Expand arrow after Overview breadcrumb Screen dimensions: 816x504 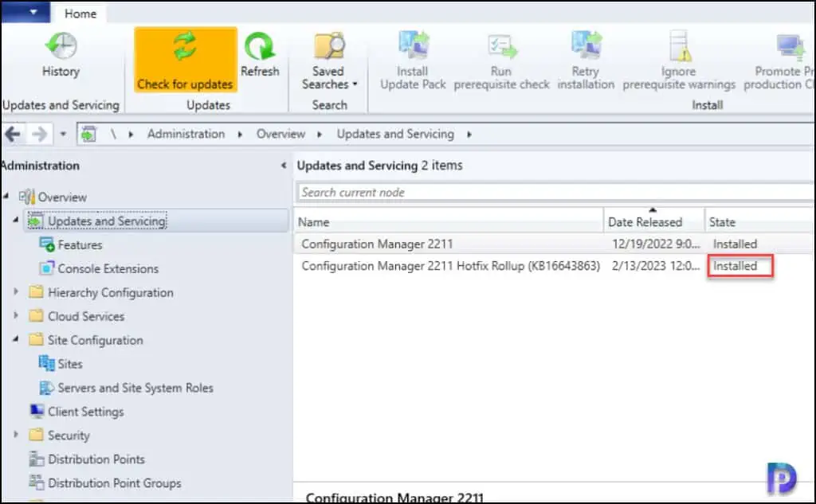point(320,135)
